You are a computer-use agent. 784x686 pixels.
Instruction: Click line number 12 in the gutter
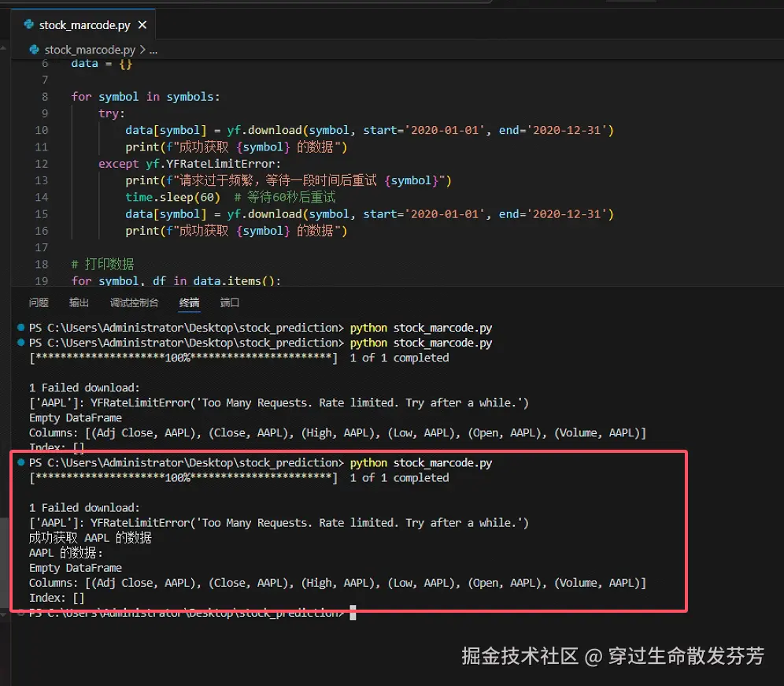(x=42, y=164)
